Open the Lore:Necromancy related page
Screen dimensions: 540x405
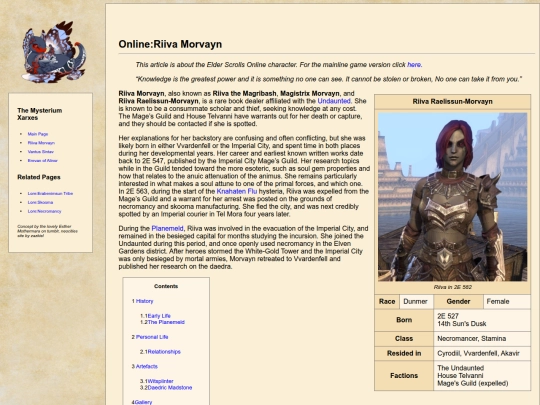coord(44,211)
